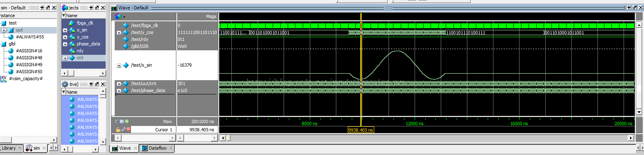
Task: Select /test/fpga_clk signal in Wave
Action: [x=144, y=25]
